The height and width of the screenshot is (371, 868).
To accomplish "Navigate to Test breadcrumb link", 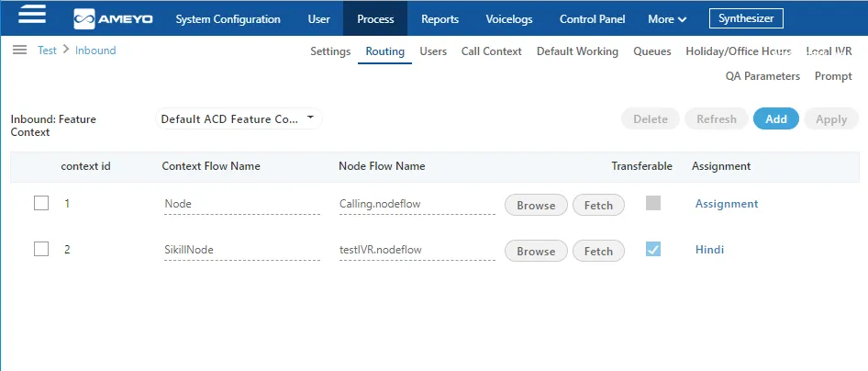I will coord(47,51).
